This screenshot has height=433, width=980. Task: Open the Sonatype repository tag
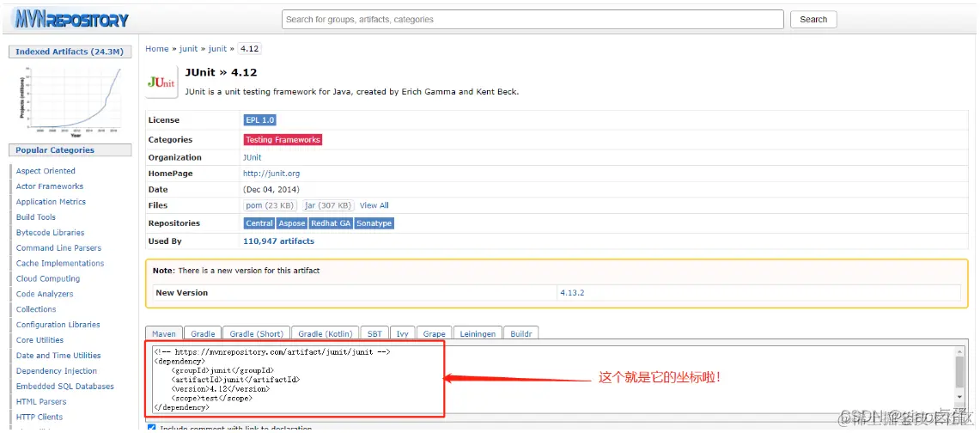[374, 223]
